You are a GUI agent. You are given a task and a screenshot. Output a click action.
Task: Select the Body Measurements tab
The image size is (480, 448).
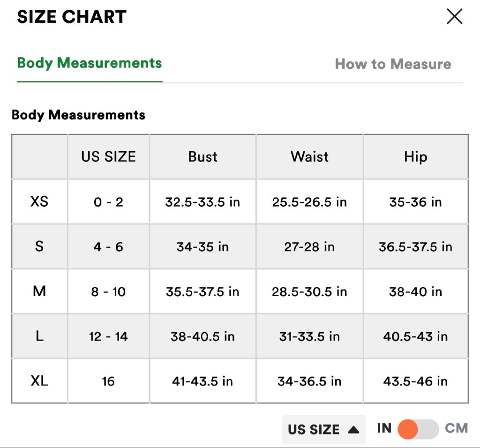click(x=90, y=63)
